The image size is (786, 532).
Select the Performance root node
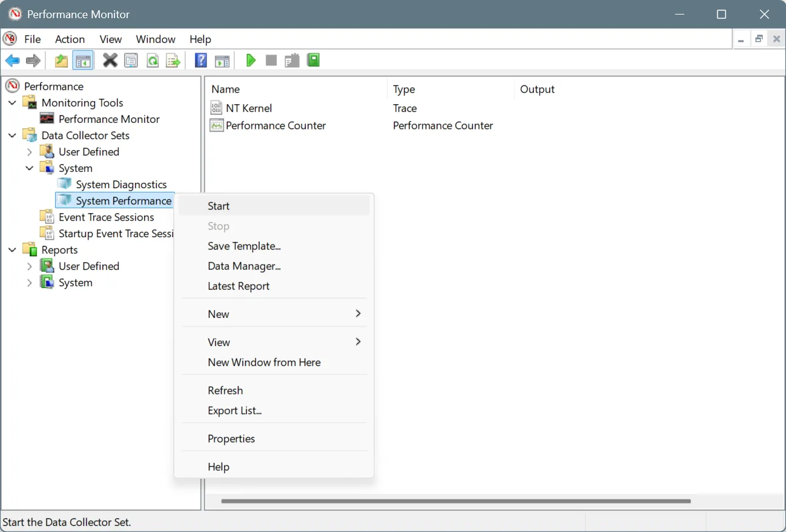pos(53,86)
